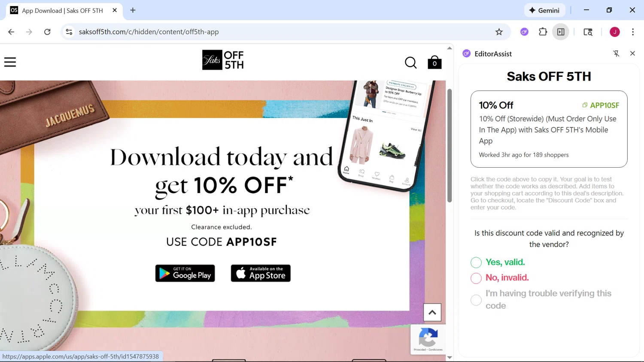Open the view site information control
This screenshot has width=644, height=362.
pyautogui.click(x=69, y=32)
